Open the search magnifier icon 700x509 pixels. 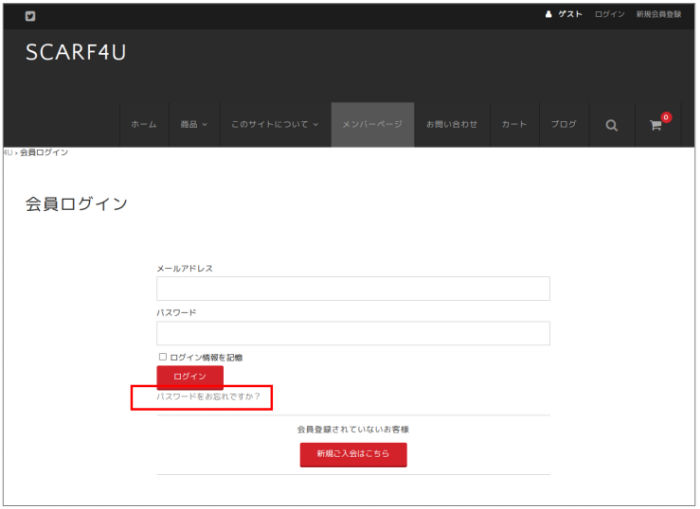pos(611,125)
